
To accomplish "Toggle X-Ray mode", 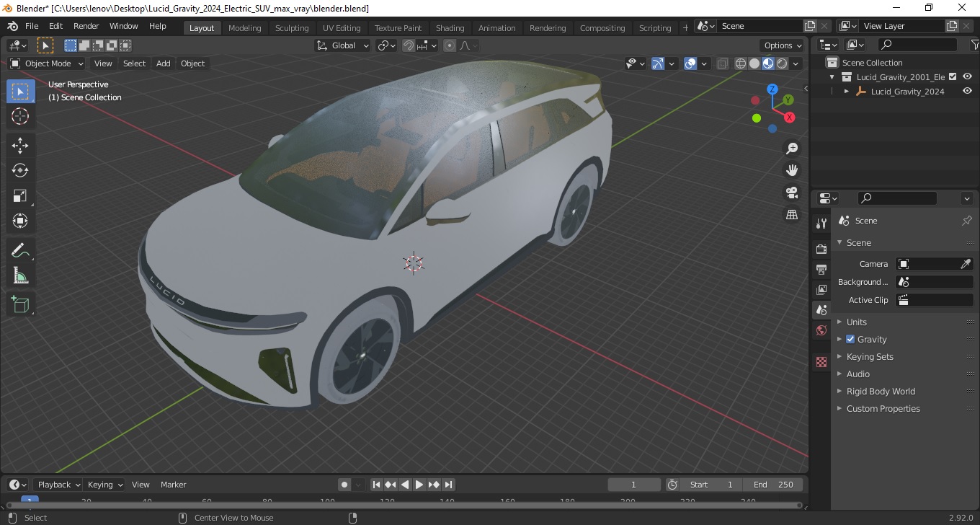I will coord(723,63).
